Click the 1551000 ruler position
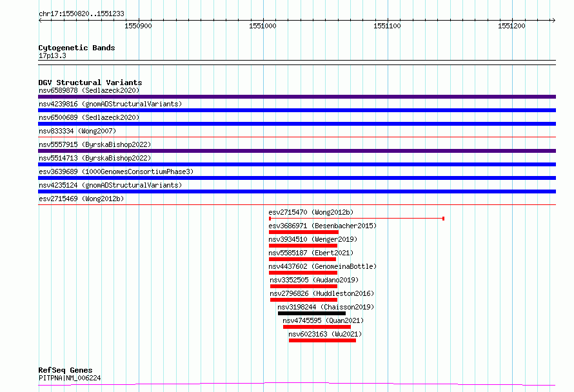Screen dimensions: 574x392 (x=262, y=26)
